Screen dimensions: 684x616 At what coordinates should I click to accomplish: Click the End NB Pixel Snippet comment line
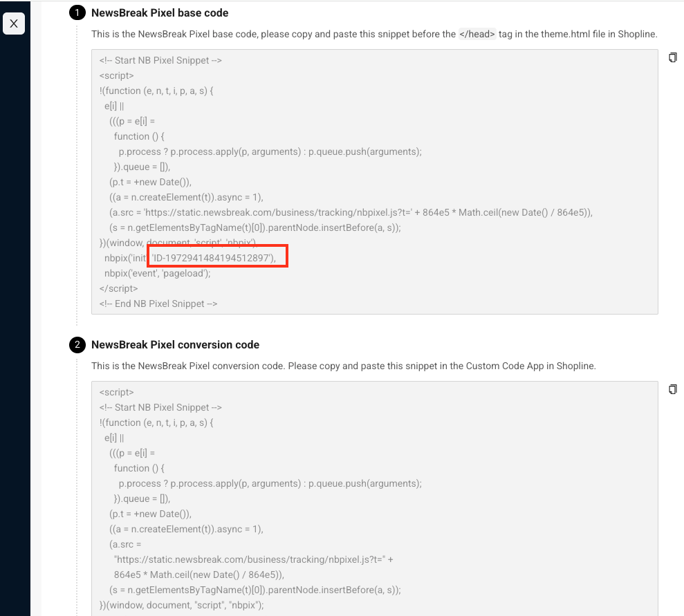158,304
